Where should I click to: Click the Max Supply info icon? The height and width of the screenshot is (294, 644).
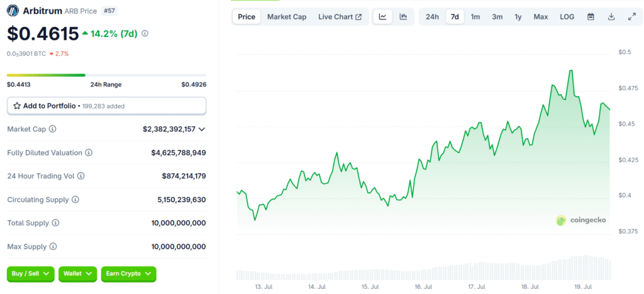coord(53,247)
